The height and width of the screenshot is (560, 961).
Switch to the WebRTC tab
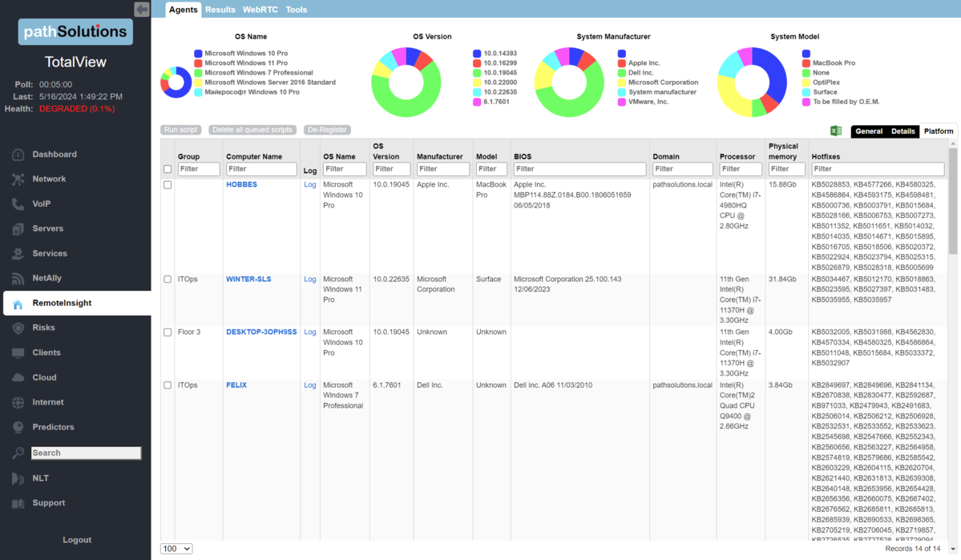click(x=260, y=10)
